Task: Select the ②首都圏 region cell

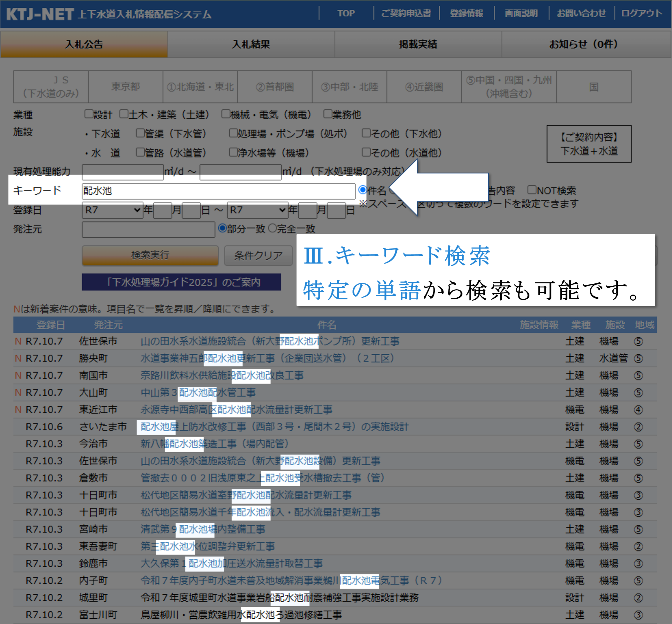Action: coord(275,87)
